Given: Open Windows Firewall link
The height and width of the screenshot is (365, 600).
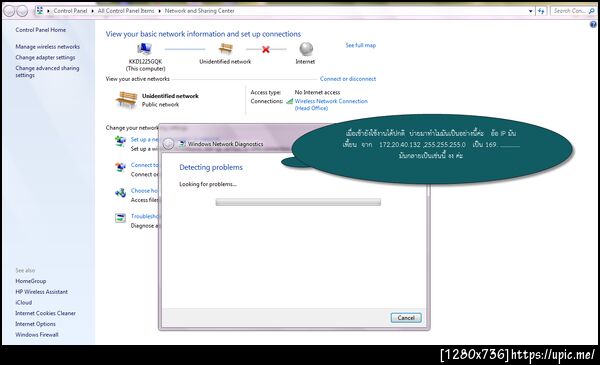Looking at the screenshot, I should coord(37,335).
